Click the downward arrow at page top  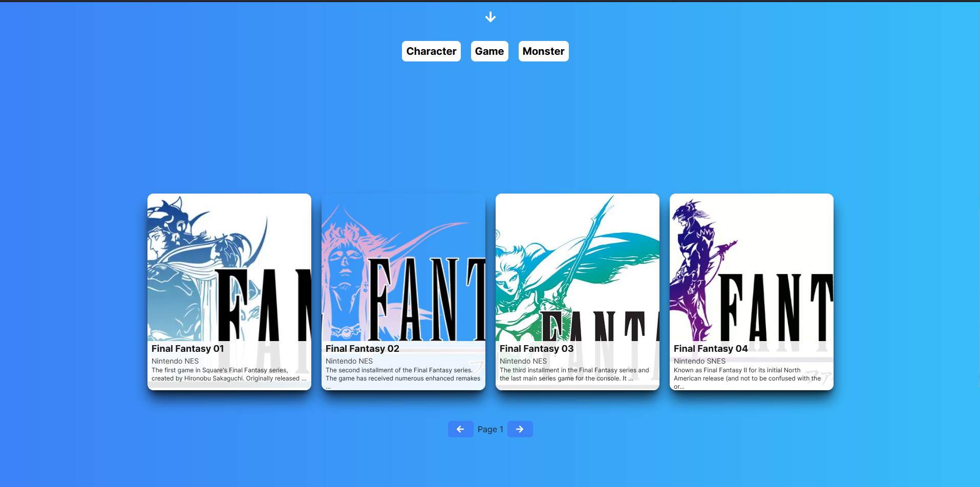click(490, 16)
